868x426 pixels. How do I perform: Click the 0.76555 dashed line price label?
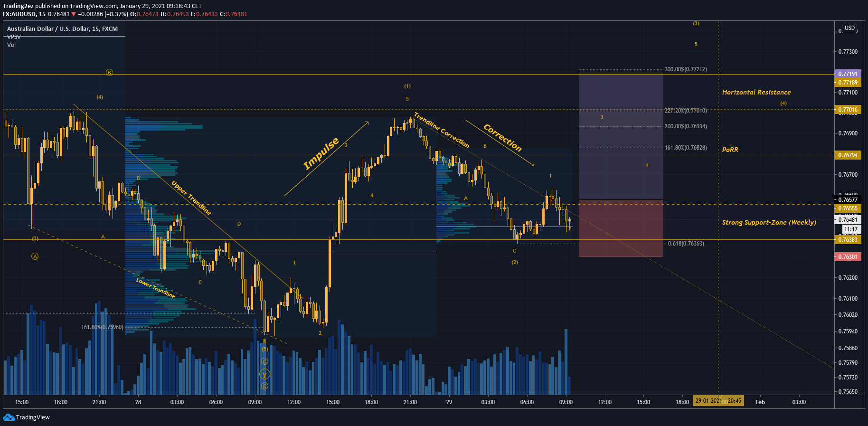click(x=848, y=208)
